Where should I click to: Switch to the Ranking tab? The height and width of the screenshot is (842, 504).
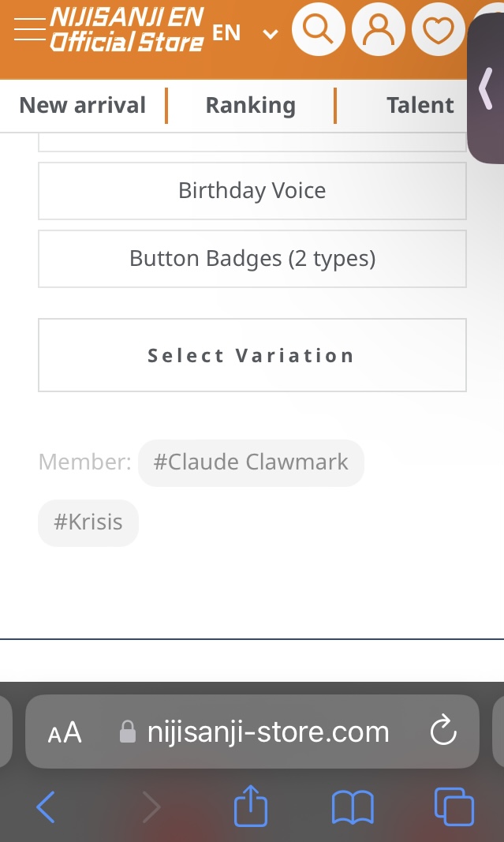250,105
